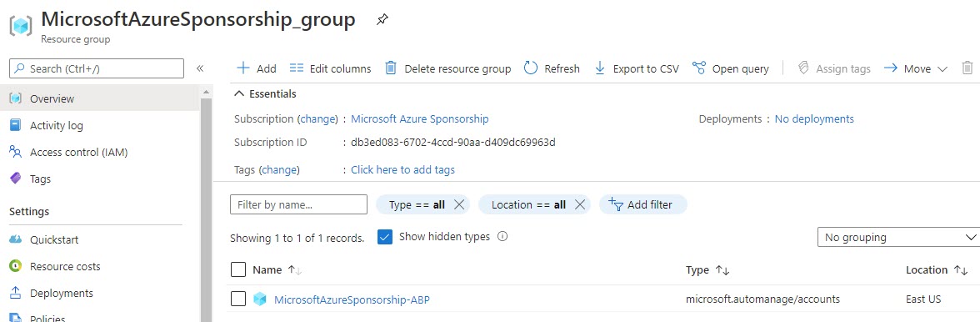980x322 pixels.
Task: Click the Export to CSV download icon
Action: tap(600, 68)
